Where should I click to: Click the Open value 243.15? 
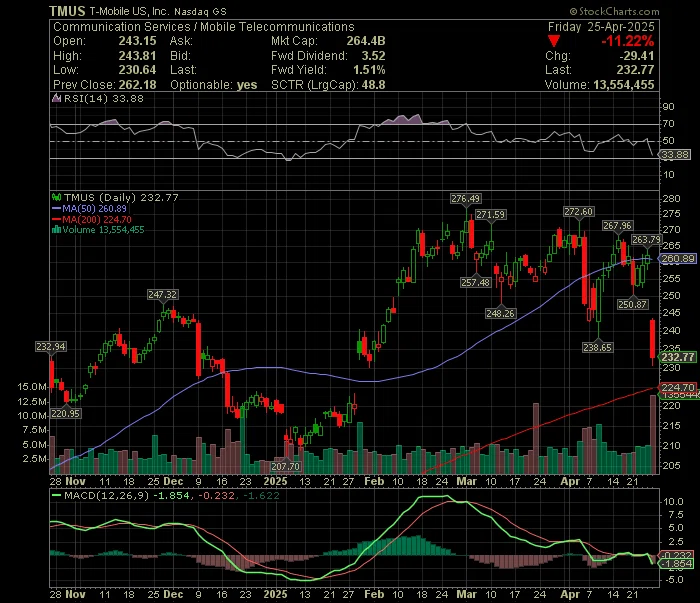(x=138, y=41)
